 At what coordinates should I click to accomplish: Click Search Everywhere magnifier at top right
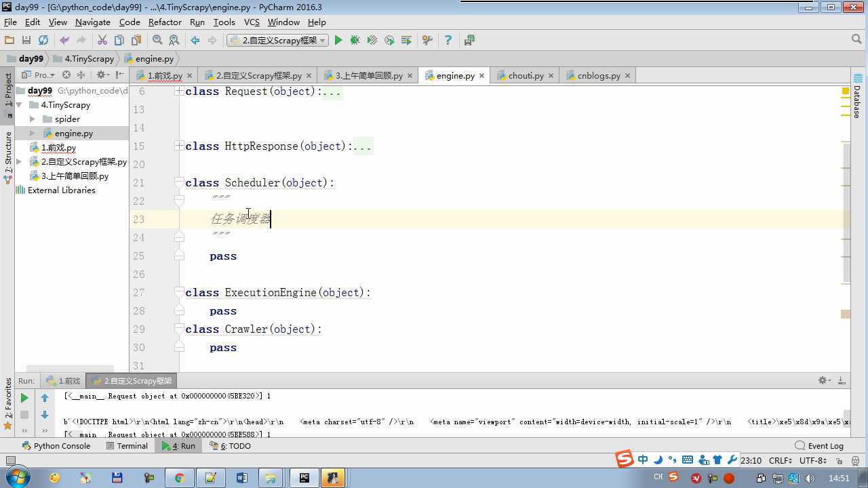tap(856, 40)
